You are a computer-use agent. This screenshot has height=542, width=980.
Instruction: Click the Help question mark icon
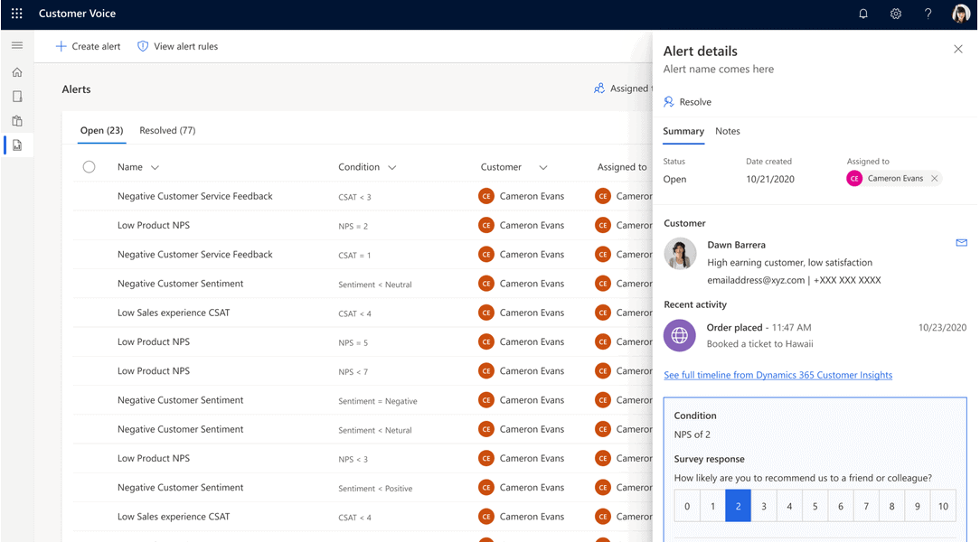(x=928, y=14)
